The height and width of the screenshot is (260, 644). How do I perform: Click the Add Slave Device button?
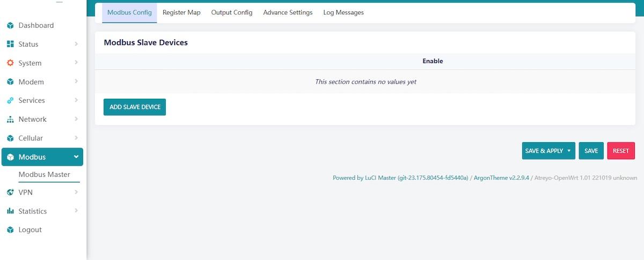tap(135, 107)
